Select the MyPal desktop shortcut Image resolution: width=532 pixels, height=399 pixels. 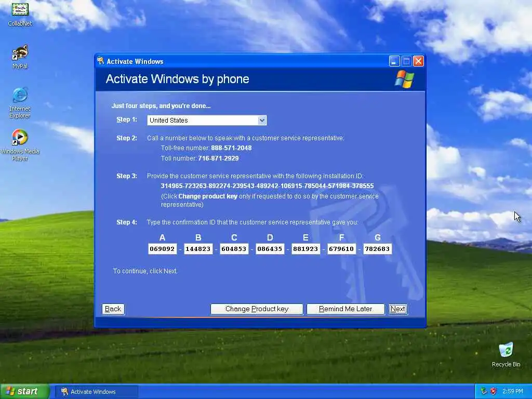[x=20, y=57]
